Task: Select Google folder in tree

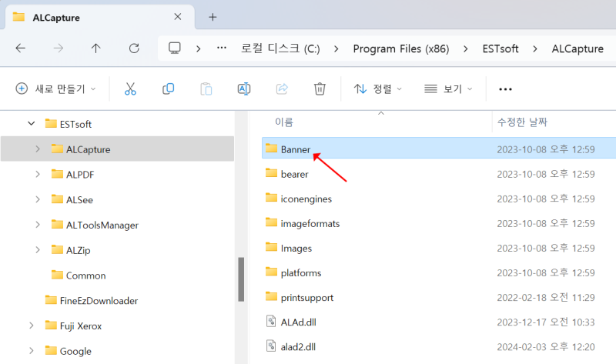Action: [75, 351]
